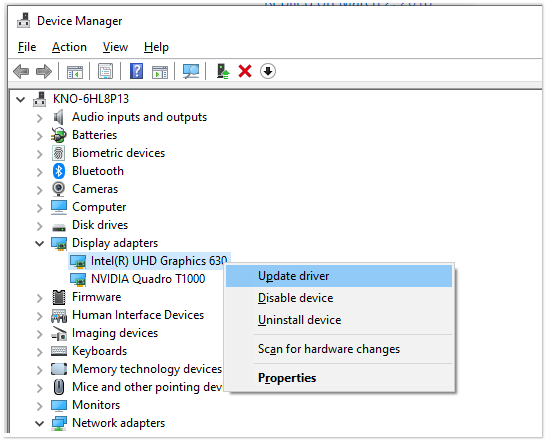Screen dimensions: 546x441
Task: Click the red X Uninstall device icon
Action: pyautogui.click(x=245, y=71)
